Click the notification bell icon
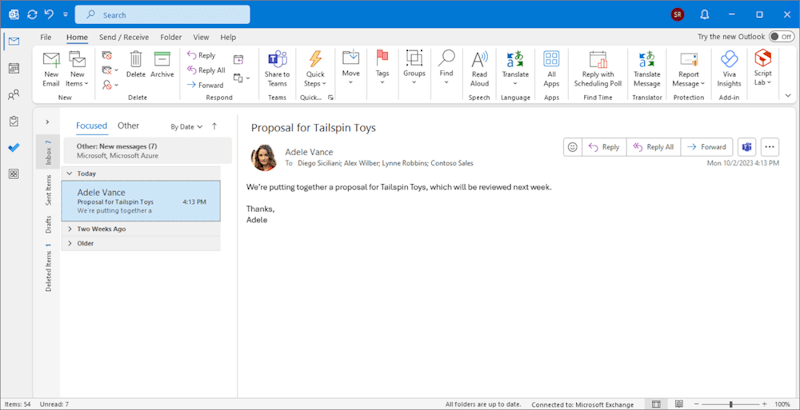Screen dimensions: 800x410 [x=704, y=15]
